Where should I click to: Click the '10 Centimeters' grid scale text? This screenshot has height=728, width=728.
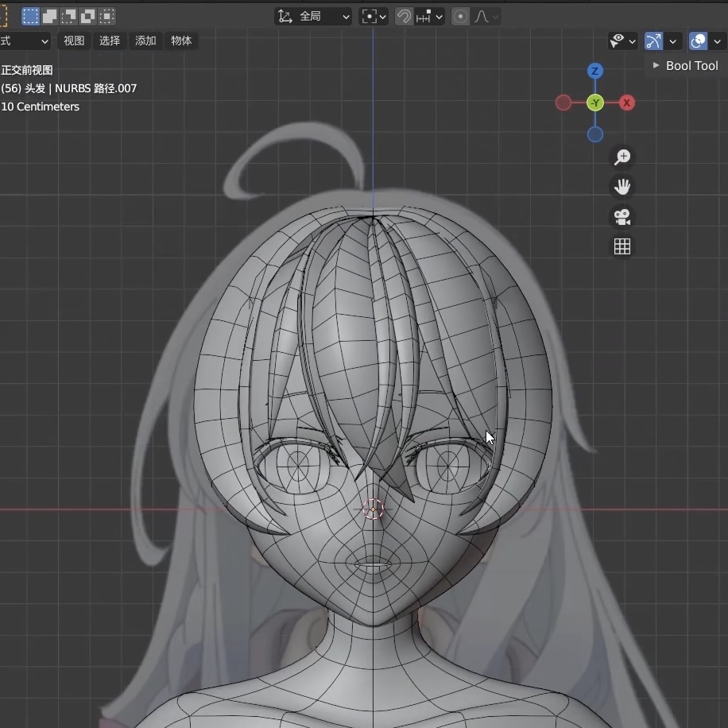pyautogui.click(x=41, y=106)
